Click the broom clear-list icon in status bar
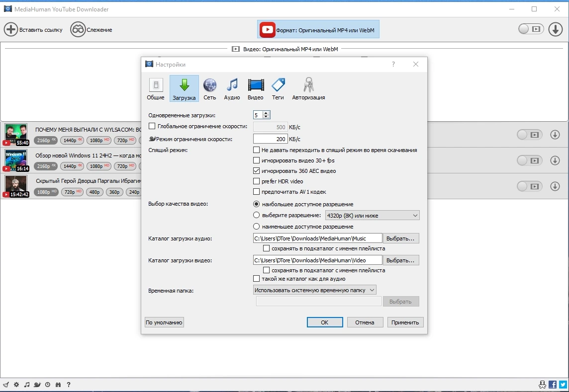Image resolution: width=569 pixels, height=392 pixels. coord(6,385)
